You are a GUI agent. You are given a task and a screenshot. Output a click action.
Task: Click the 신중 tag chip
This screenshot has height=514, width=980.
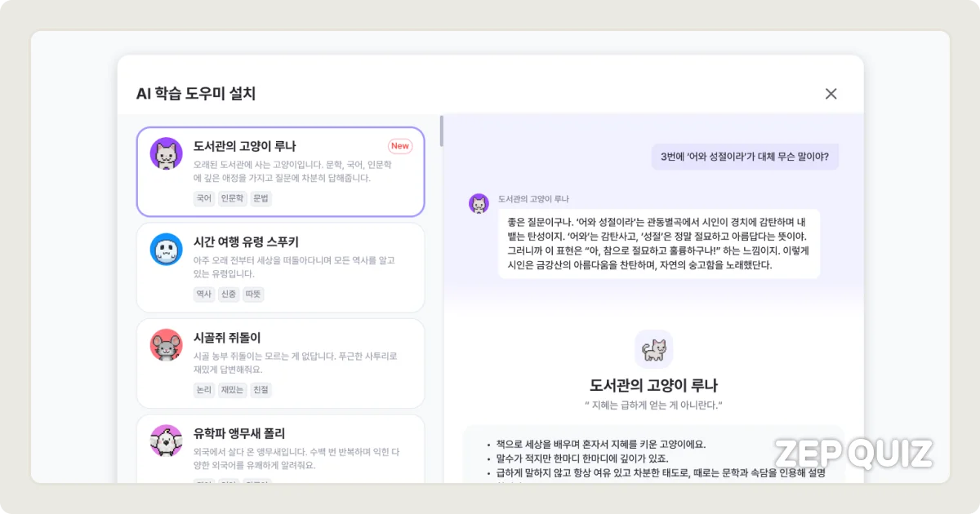pos(228,295)
